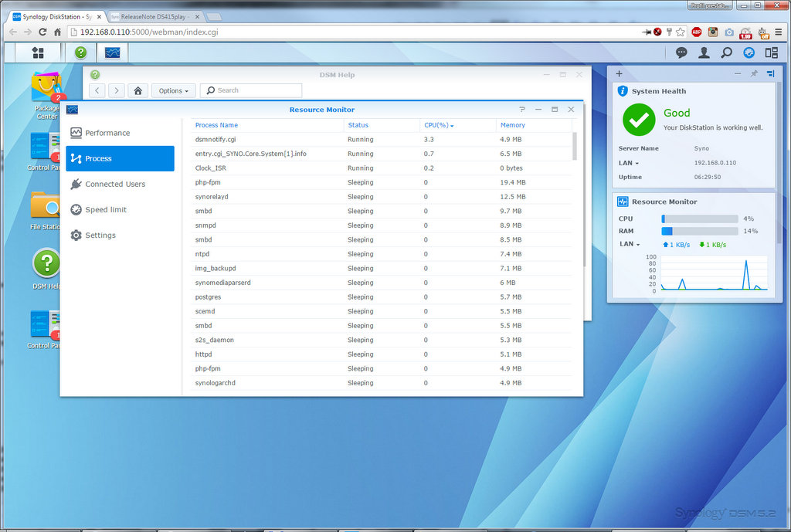Reload the browser page

pos(43,32)
